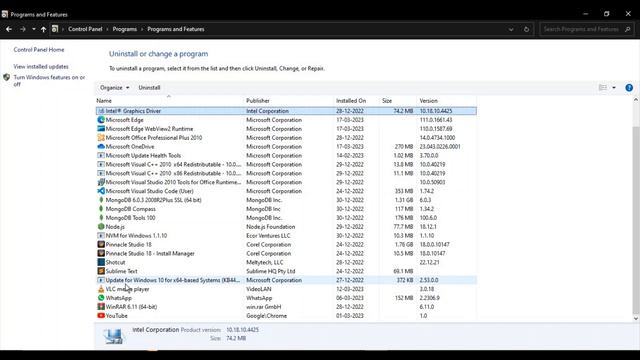Click the Microsoft Update Health Tools icon

tap(101, 156)
